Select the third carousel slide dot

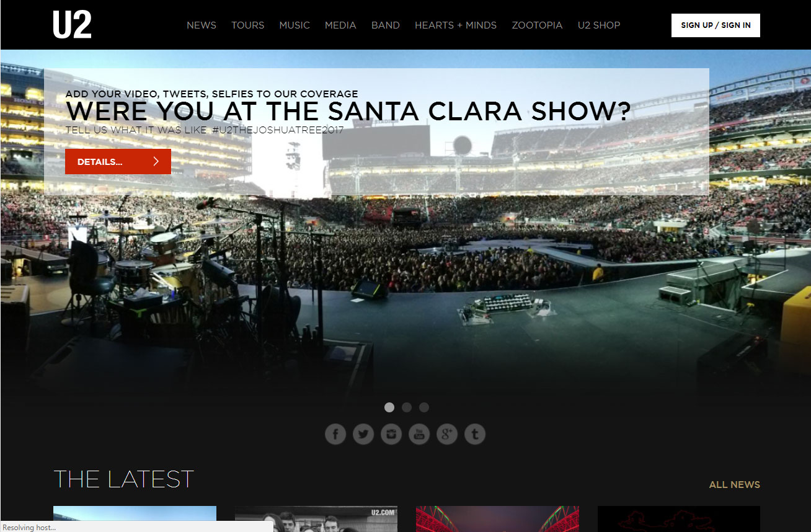(x=424, y=407)
